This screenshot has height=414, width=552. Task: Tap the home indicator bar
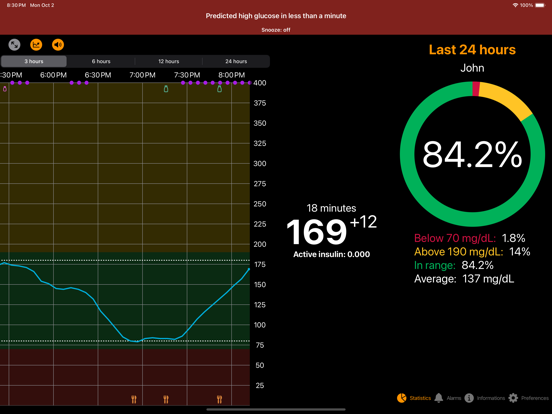tap(276, 409)
